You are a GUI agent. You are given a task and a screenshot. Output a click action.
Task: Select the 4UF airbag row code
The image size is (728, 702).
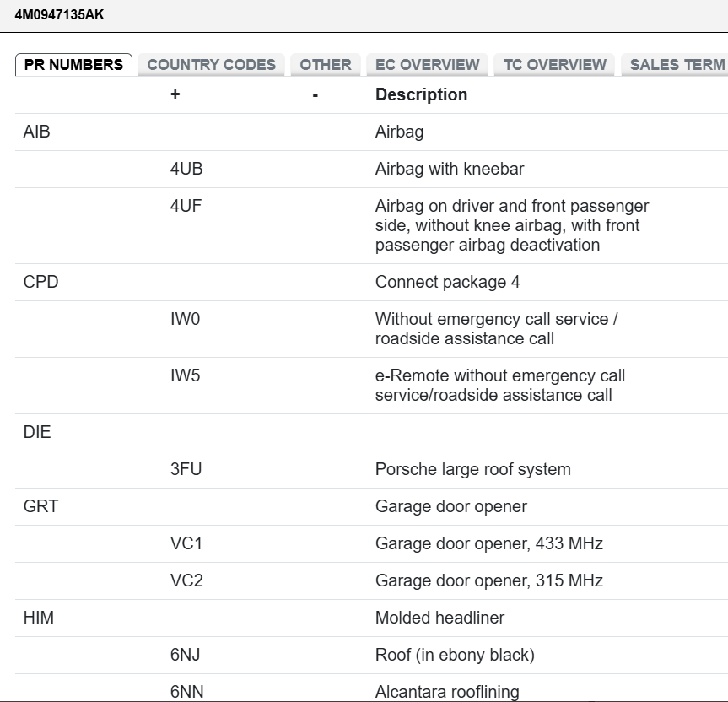186,206
